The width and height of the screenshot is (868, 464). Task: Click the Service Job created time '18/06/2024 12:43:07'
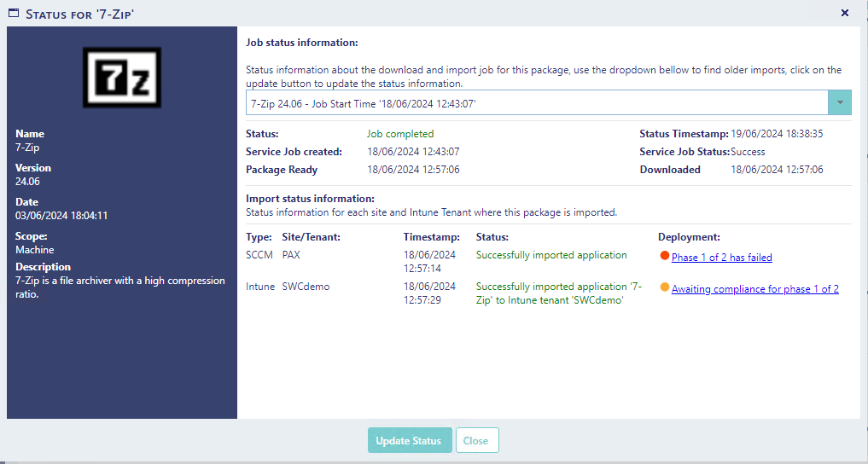click(x=414, y=152)
